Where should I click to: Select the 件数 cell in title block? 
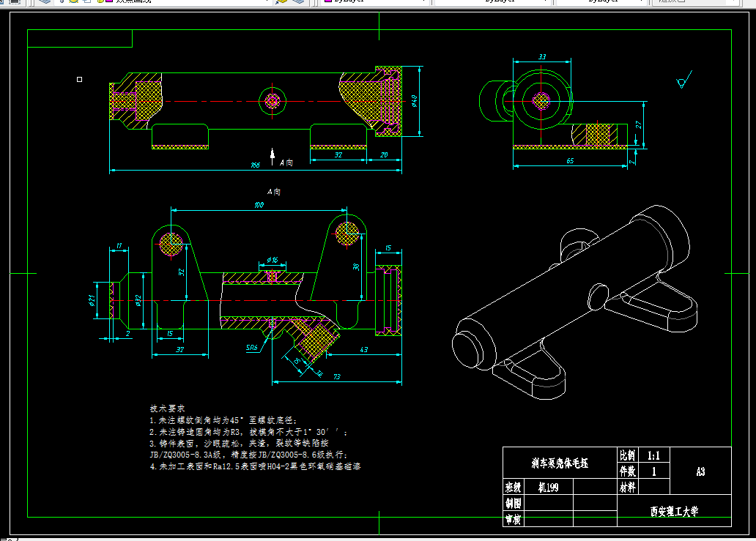(627, 471)
